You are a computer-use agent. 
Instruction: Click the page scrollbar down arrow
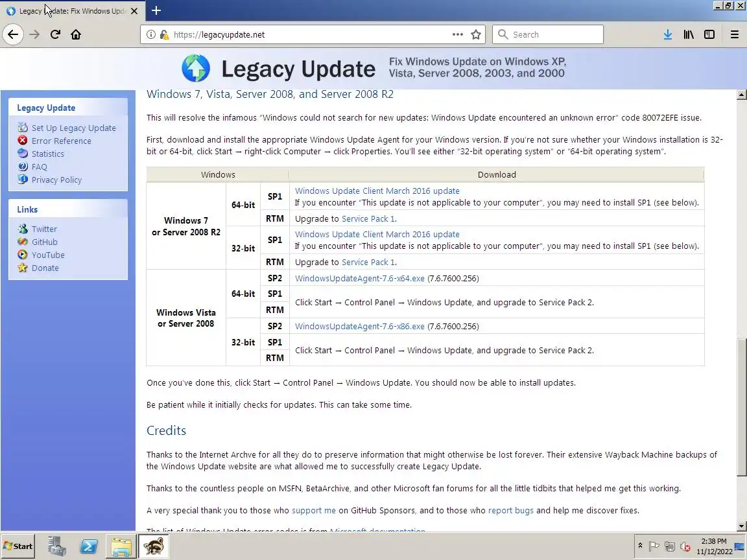coord(741,526)
